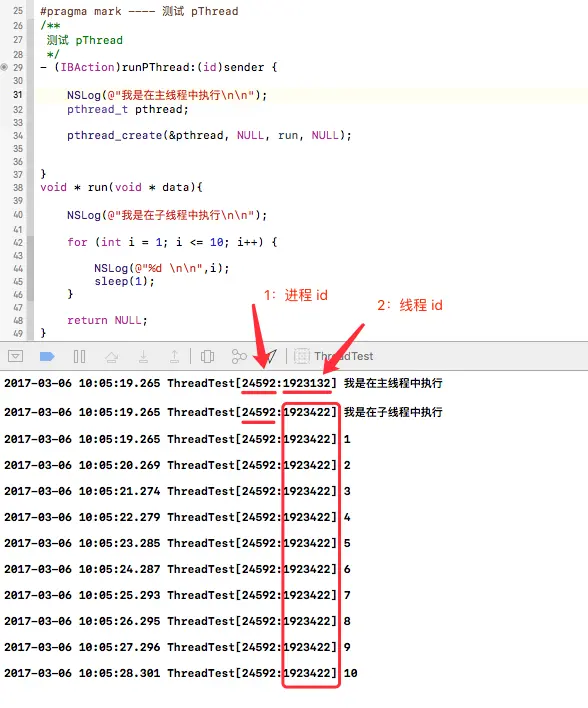588x708 pixels.
Task: Click the NSLog 我是在主线程中执行 statement
Action: tap(167, 95)
